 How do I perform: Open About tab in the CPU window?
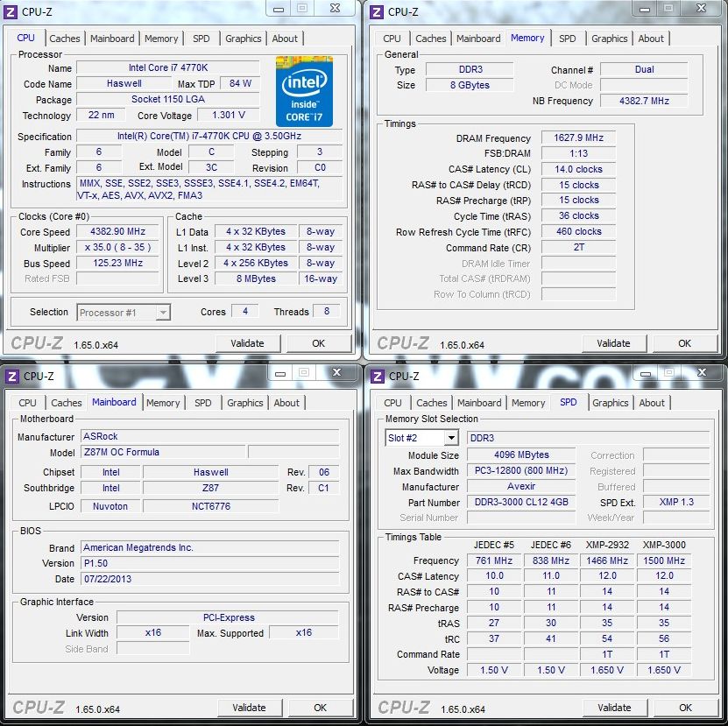pos(285,39)
